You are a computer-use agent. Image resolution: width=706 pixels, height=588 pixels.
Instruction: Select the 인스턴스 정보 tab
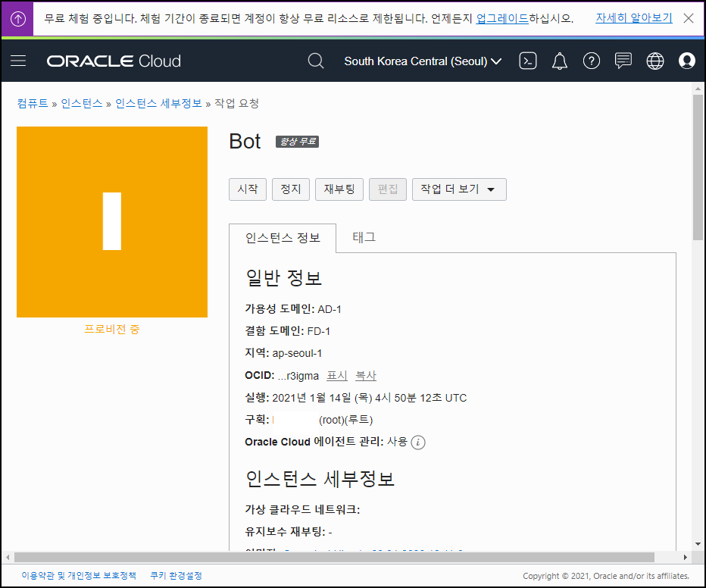(x=282, y=237)
